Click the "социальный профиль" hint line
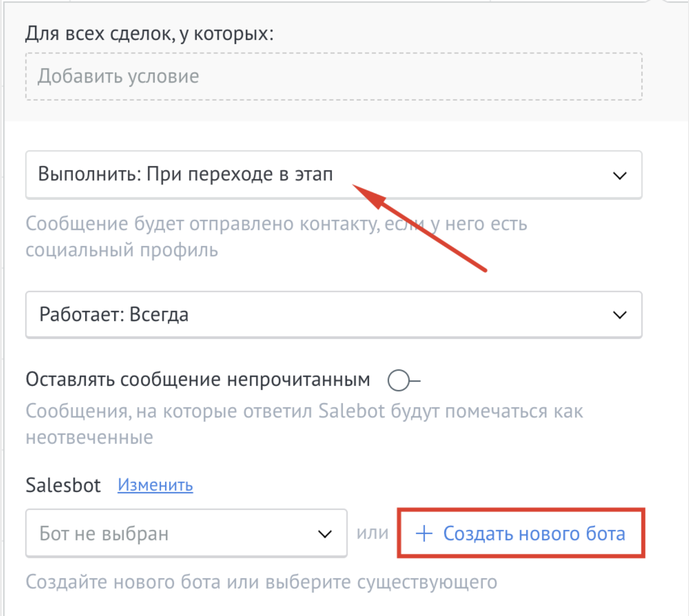 122,250
